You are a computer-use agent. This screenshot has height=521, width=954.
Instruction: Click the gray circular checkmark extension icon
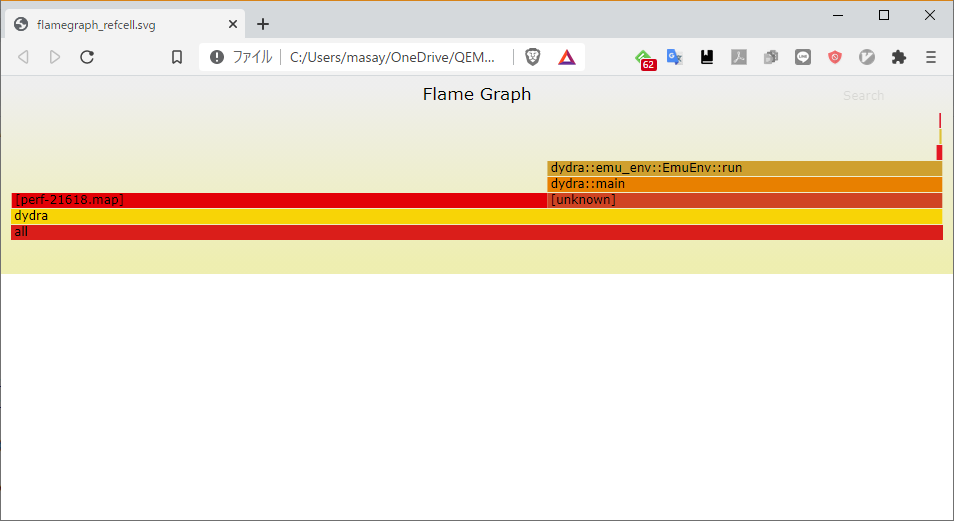(866, 57)
